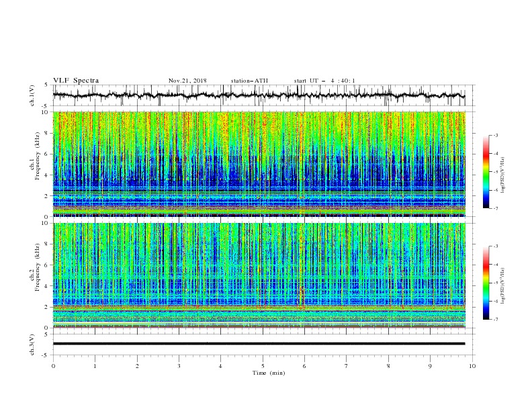Click the 'station=ATH' label
Screen dimensions: 532x411
249,81
